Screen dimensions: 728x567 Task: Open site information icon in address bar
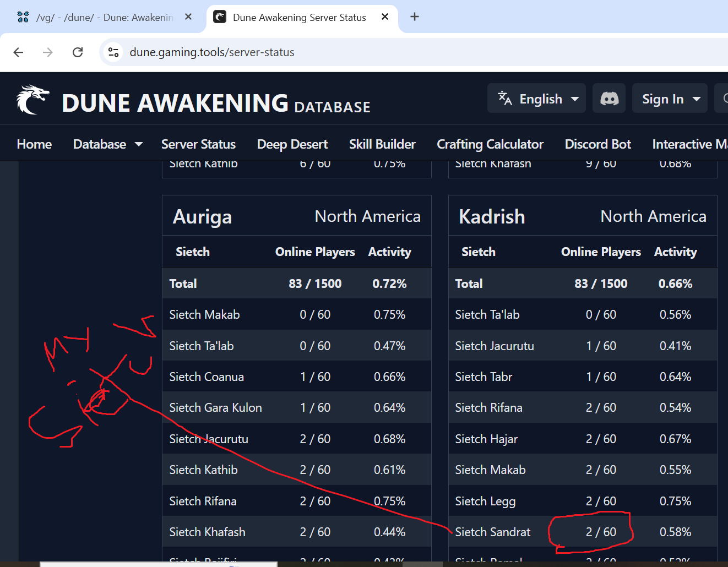click(x=113, y=52)
